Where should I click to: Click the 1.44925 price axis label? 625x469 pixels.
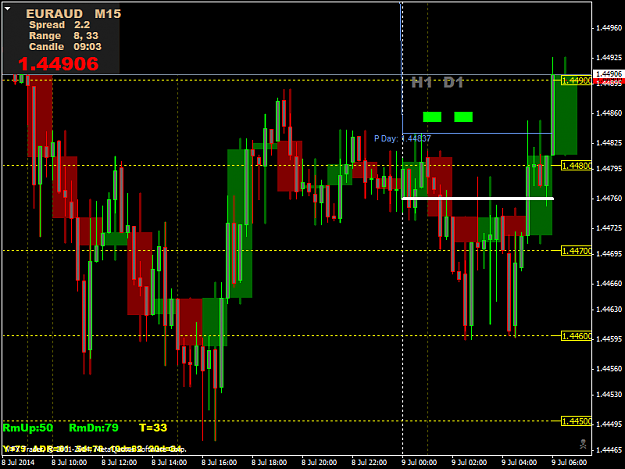tap(609, 58)
